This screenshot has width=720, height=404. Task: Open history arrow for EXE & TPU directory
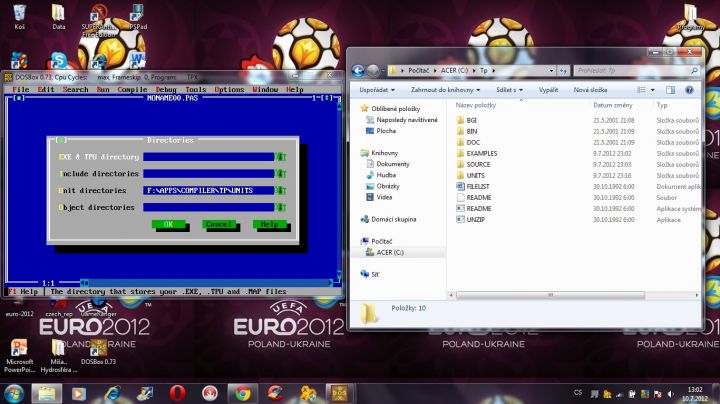280,157
